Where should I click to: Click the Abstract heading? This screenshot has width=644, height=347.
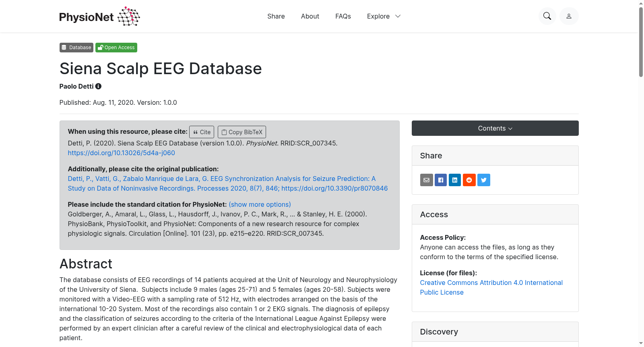coord(86,264)
